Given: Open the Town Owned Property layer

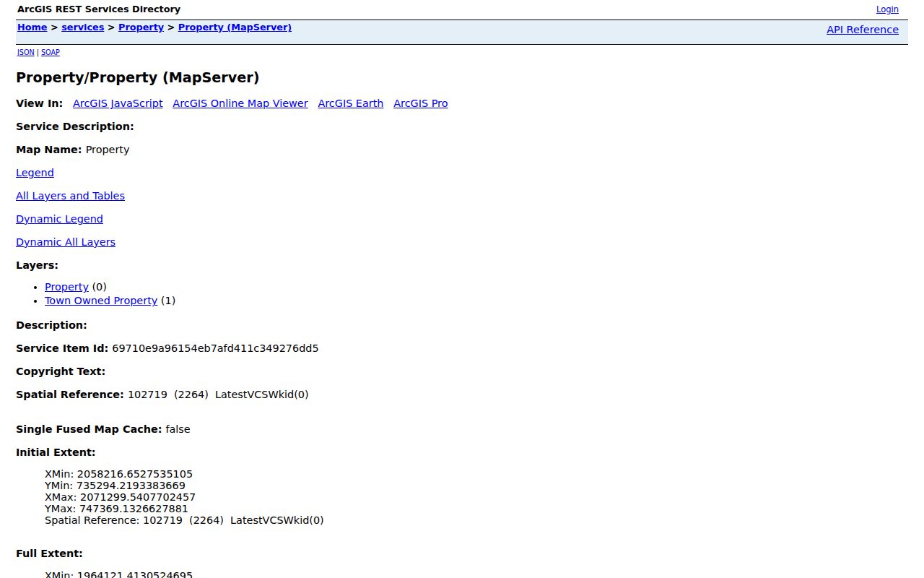Looking at the screenshot, I should (x=101, y=301).
